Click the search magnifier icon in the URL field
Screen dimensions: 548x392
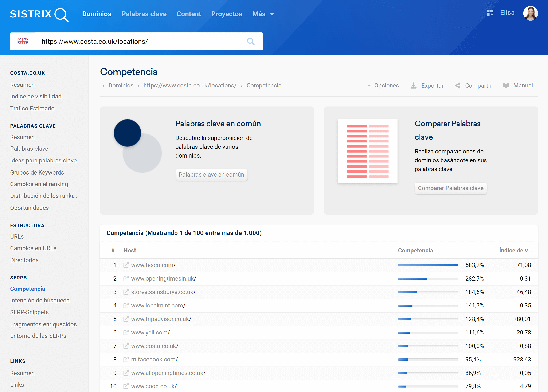[x=251, y=41]
